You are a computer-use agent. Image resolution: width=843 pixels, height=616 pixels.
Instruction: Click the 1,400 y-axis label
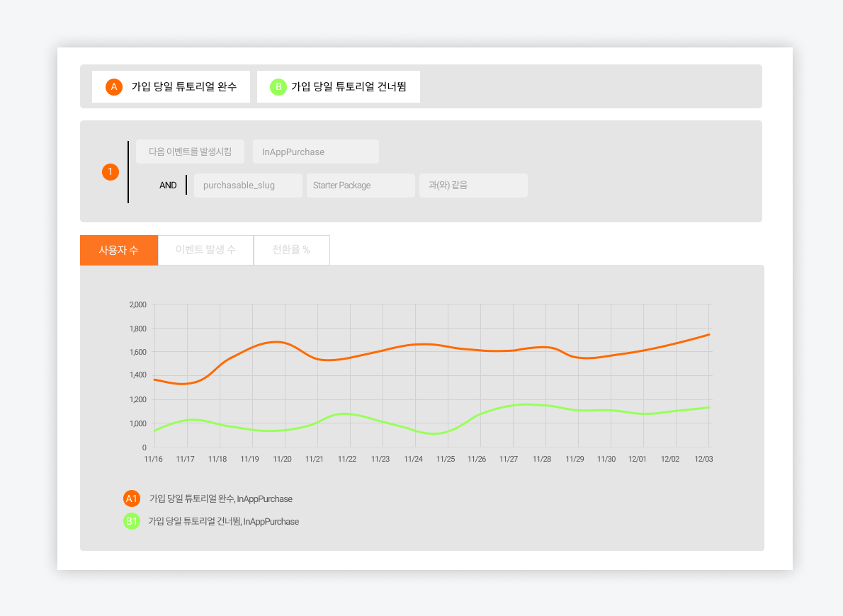point(137,375)
